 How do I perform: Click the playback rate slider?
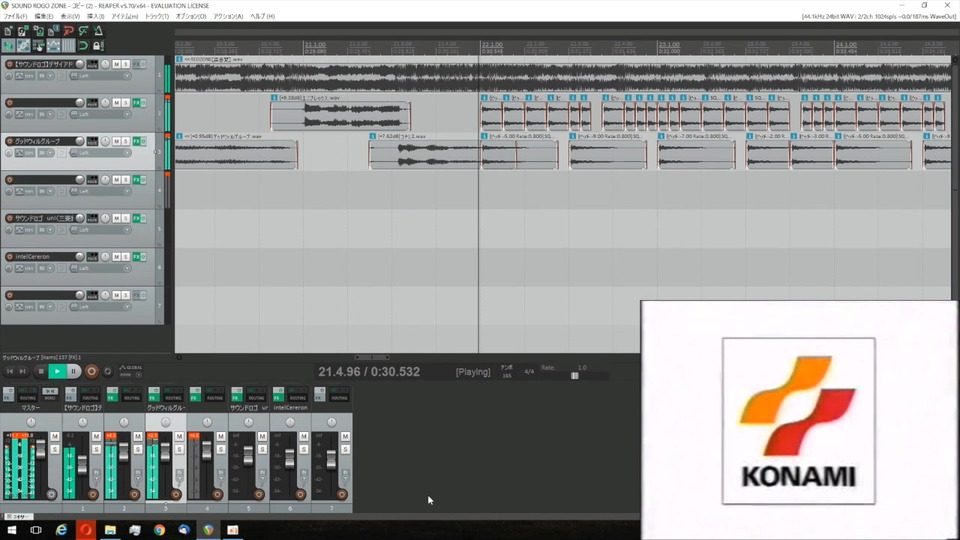click(x=575, y=375)
